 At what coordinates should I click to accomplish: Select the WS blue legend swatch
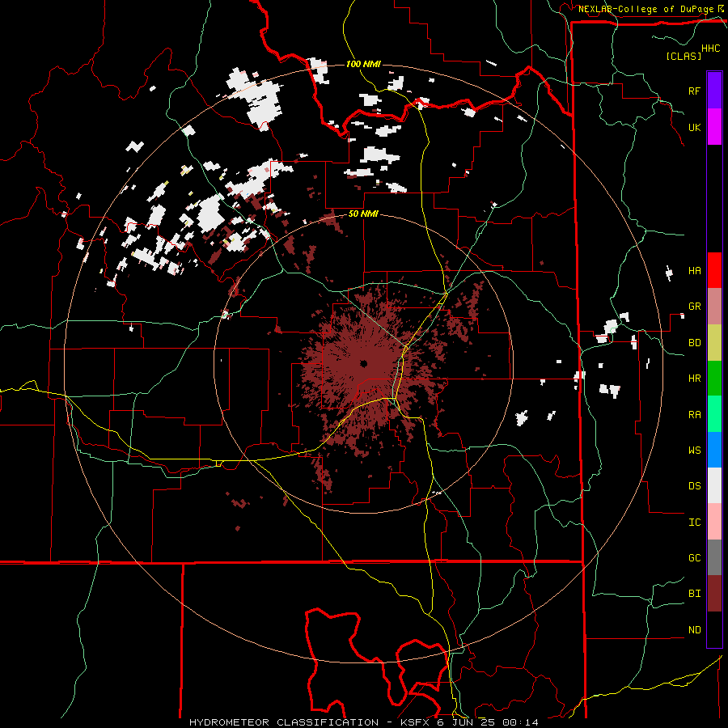tap(714, 450)
